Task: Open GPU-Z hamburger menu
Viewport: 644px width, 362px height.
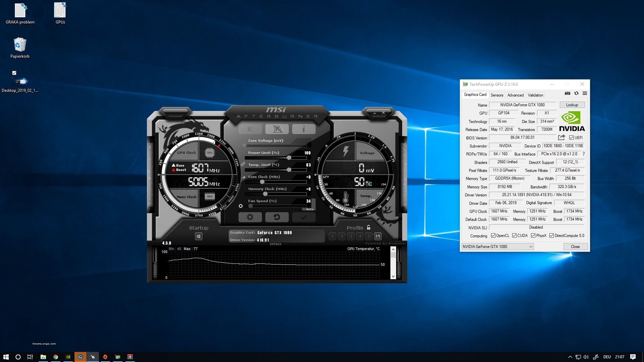Action: [x=585, y=94]
